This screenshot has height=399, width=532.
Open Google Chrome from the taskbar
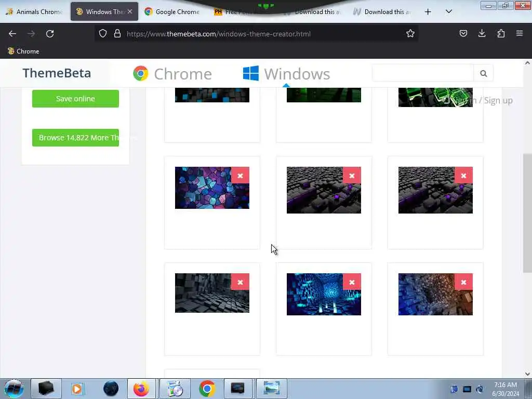point(207,389)
